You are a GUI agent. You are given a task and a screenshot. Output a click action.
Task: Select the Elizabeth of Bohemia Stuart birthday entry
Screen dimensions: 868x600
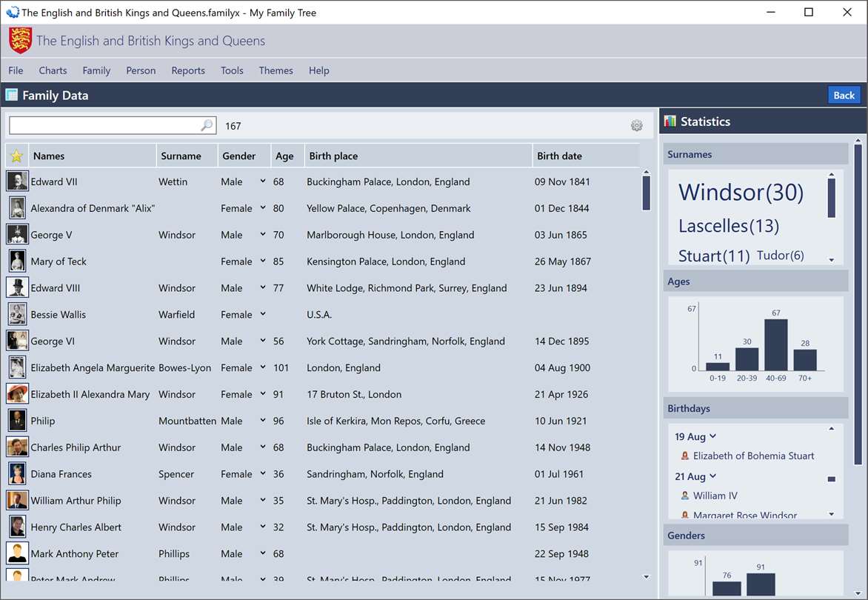pos(753,456)
